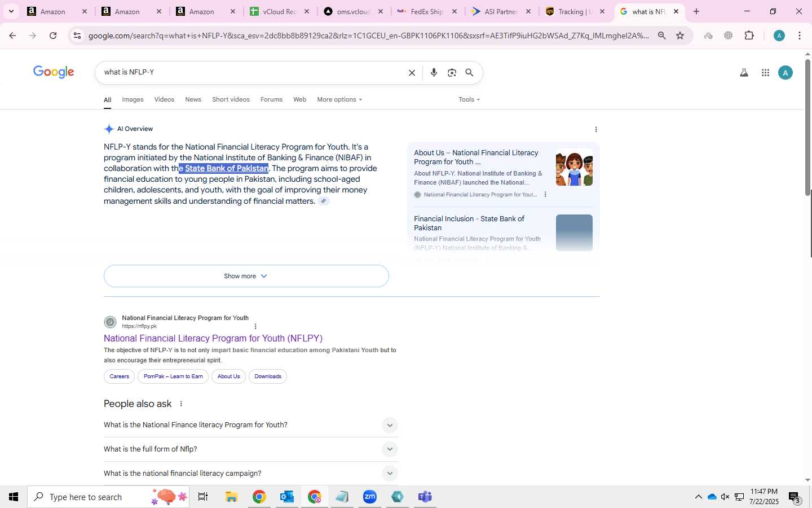The image size is (812, 508).
Task: Open Task View on taskbar
Action: click(203, 497)
